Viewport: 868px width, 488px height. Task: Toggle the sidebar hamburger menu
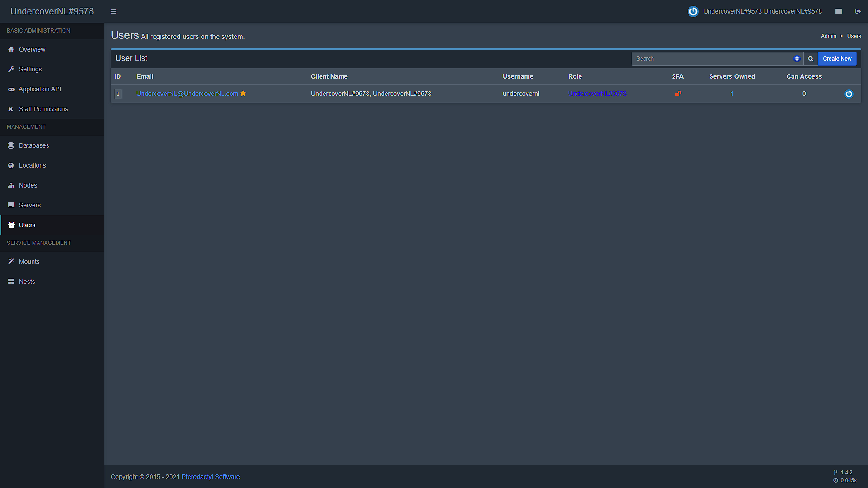[113, 11]
